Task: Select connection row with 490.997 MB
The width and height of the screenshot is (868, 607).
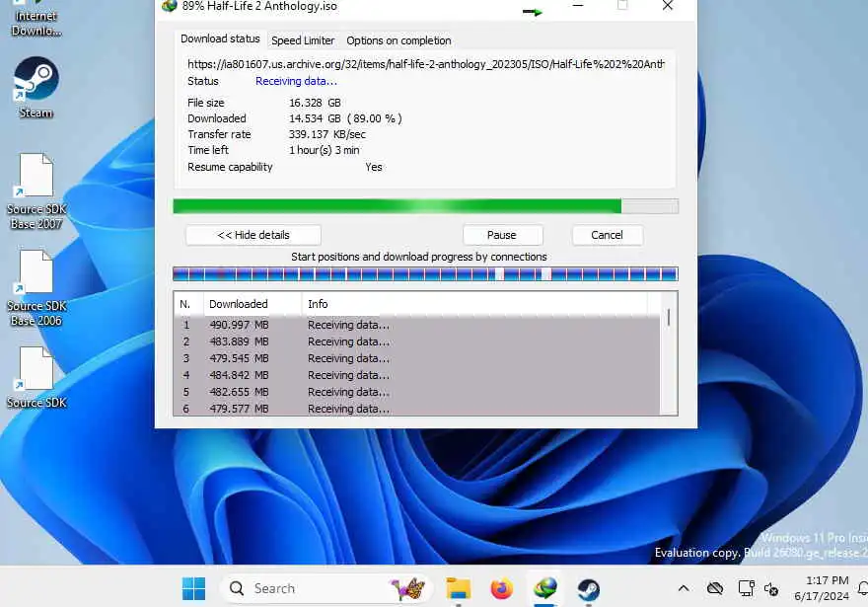Action: [417, 325]
